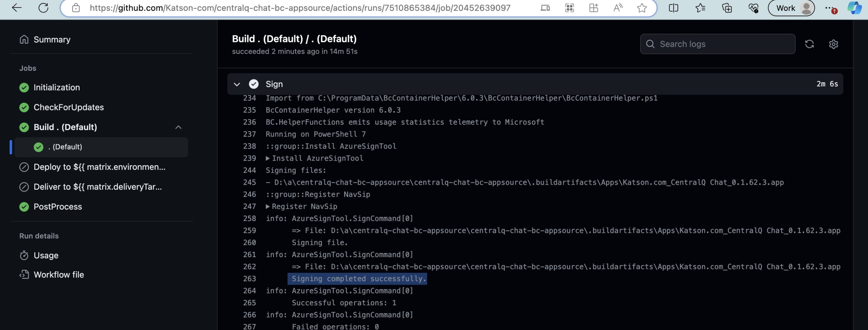Image resolution: width=868 pixels, height=330 pixels.
Task: Add this page to favorites star
Action: click(x=642, y=8)
